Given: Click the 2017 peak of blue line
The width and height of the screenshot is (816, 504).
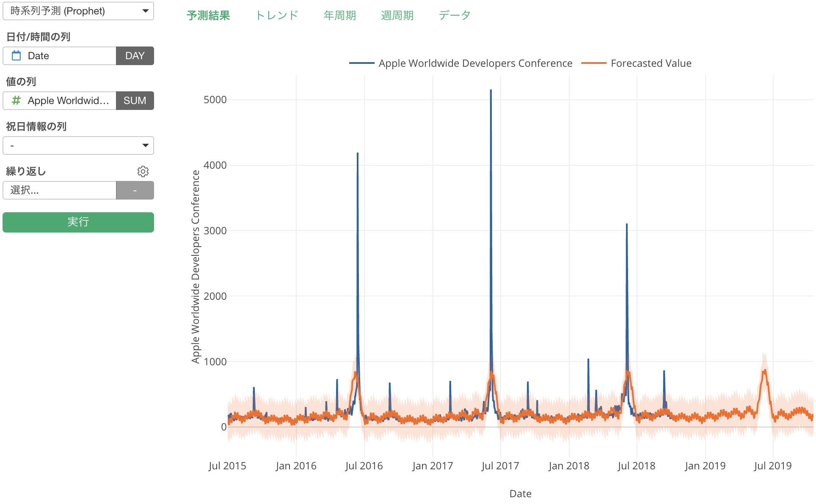Looking at the screenshot, I should 491,91.
